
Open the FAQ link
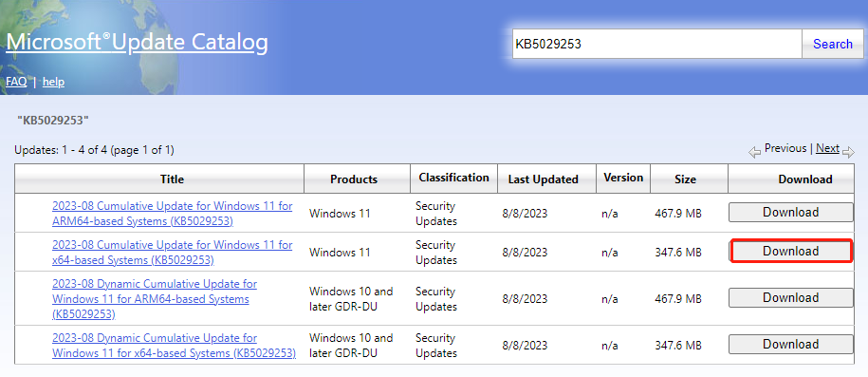tap(16, 82)
